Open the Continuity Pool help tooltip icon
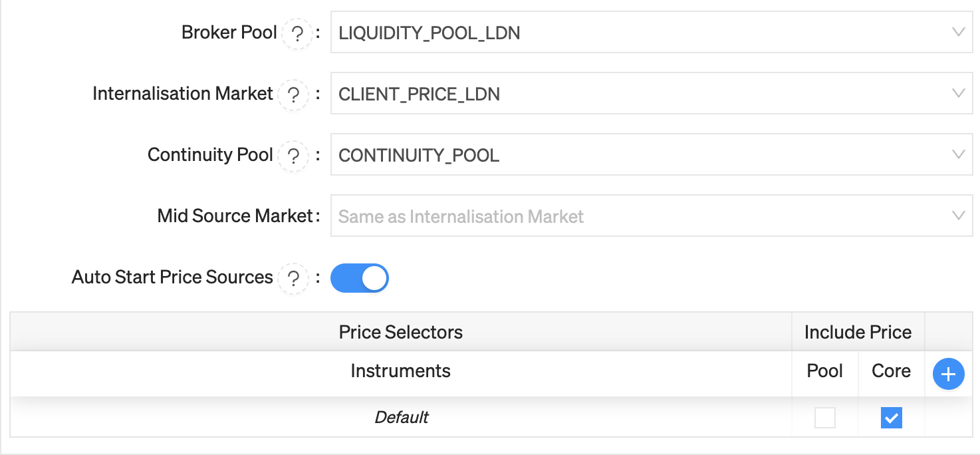Viewport: 980px width, 455px height. point(293,156)
